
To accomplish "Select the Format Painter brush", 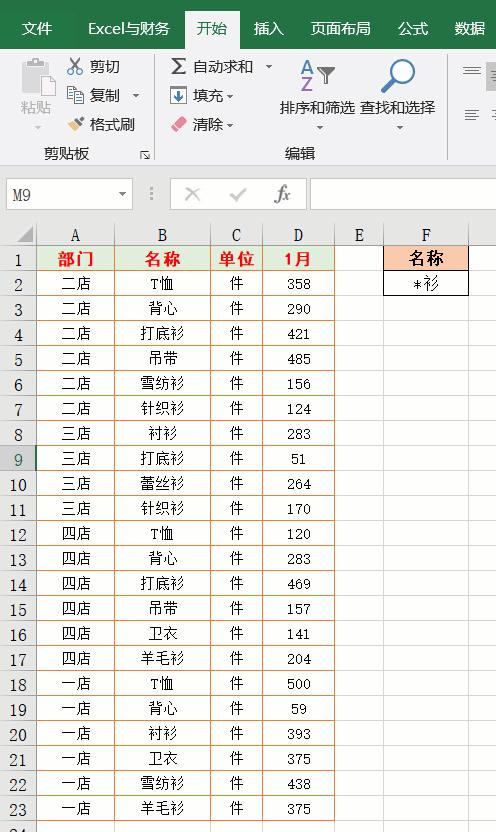I will 76,124.
